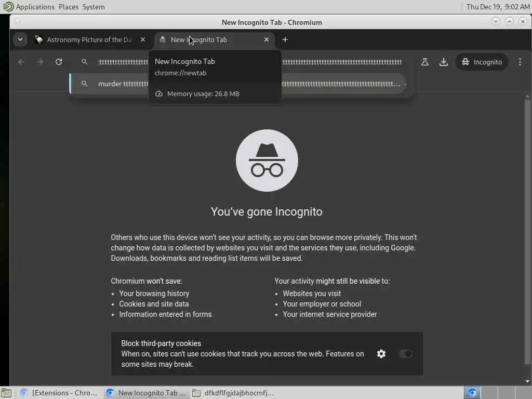The image size is (532, 399).
Task: Click the large Incognito hat logo
Action: click(x=267, y=161)
